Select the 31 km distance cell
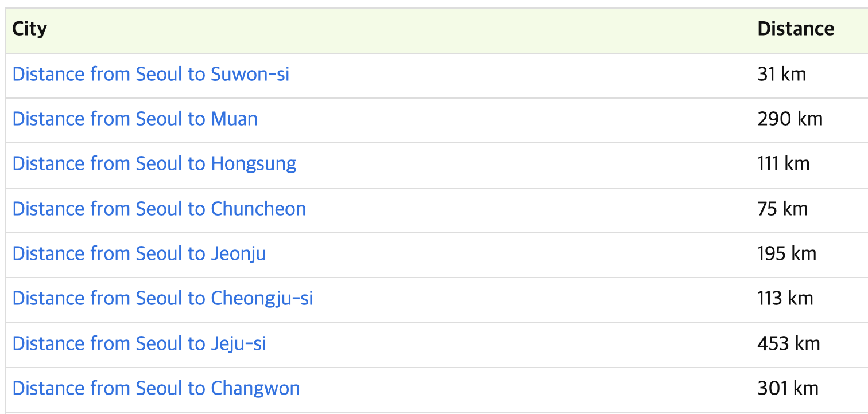The image size is (868, 414). [781, 74]
